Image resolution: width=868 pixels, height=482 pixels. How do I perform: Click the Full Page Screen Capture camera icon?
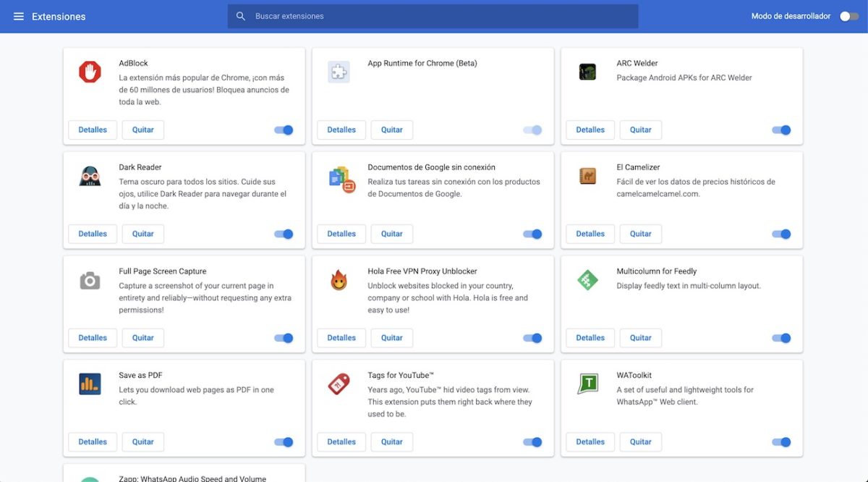coord(90,280)
